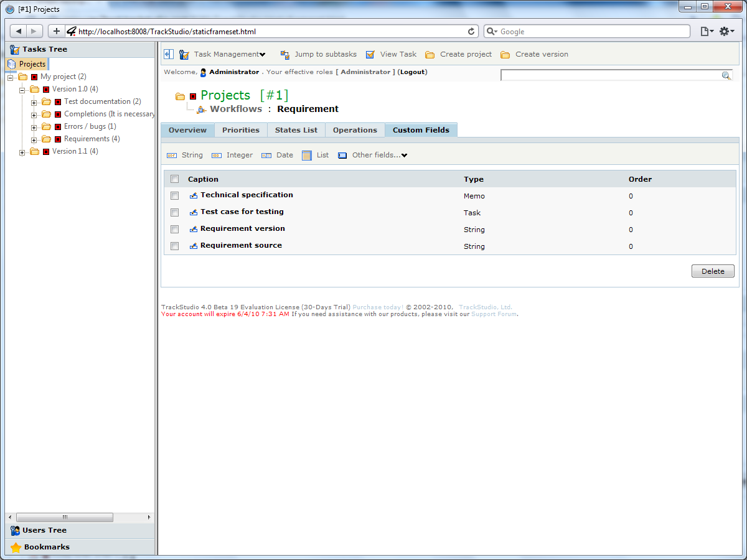Click the browser back arrow button
747x560 pixels.
pos(19,31)
